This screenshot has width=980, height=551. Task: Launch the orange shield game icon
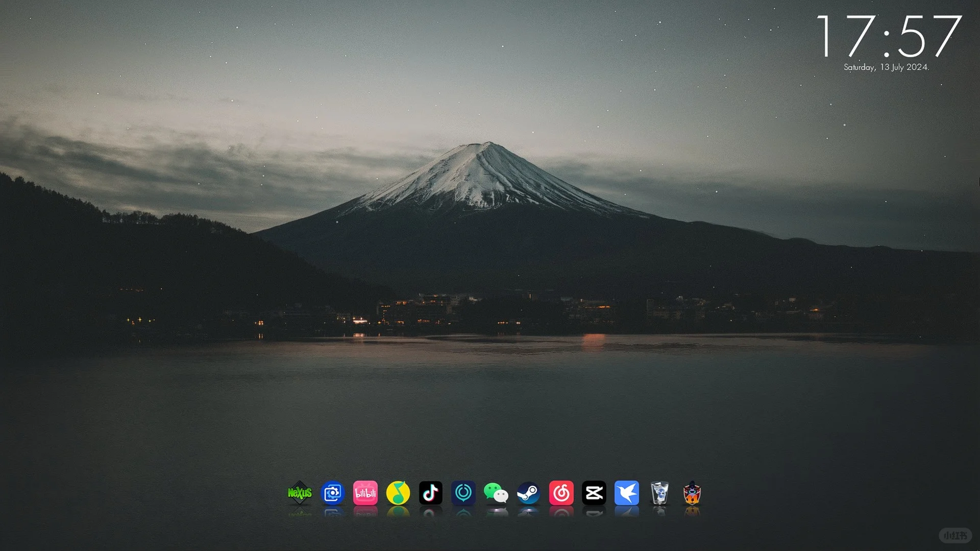(692, 493)
